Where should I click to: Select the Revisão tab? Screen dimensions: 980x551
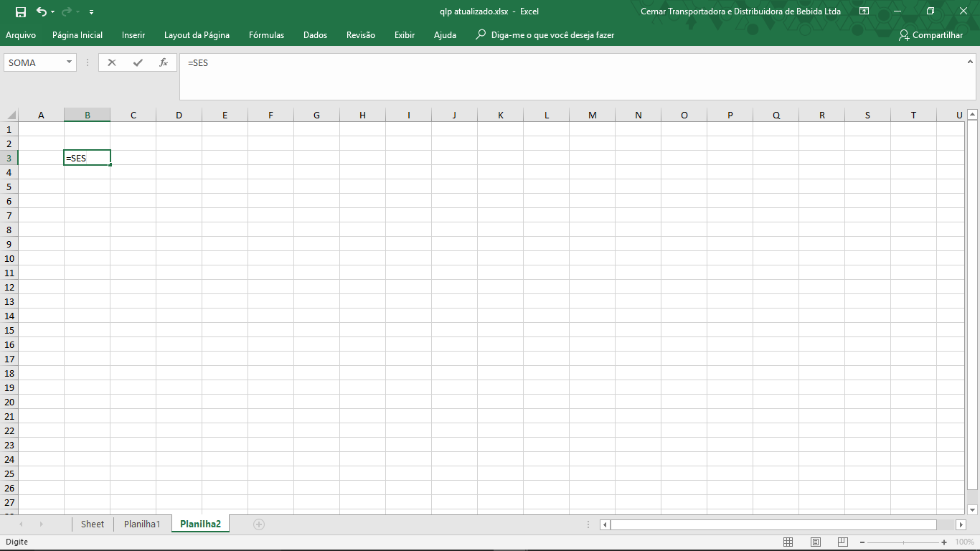pyautogui.click(x=360, y=35)
